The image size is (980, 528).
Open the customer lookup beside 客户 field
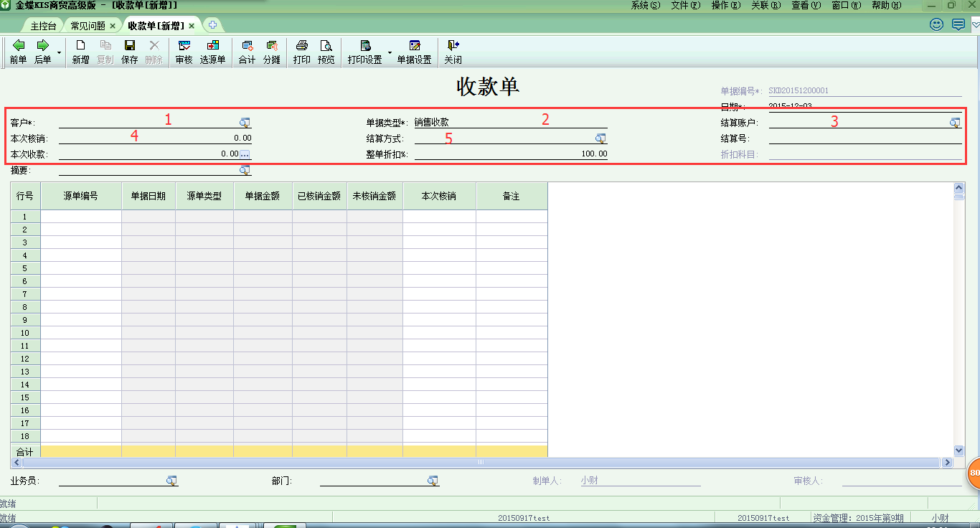245,121
